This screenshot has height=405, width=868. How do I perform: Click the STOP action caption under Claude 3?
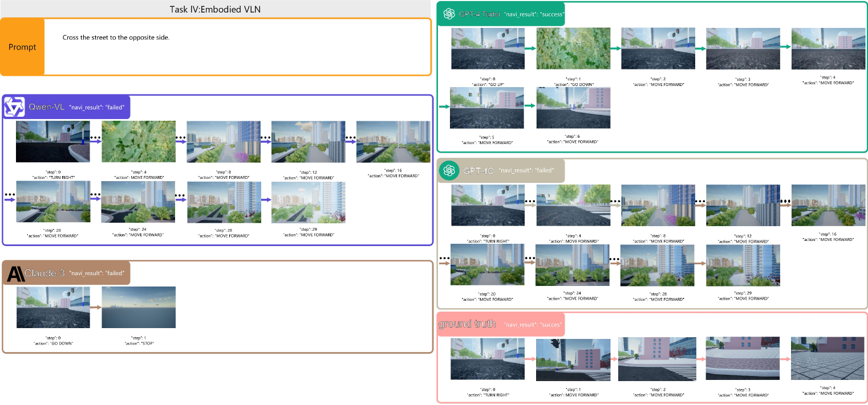[x=139, y=343]
